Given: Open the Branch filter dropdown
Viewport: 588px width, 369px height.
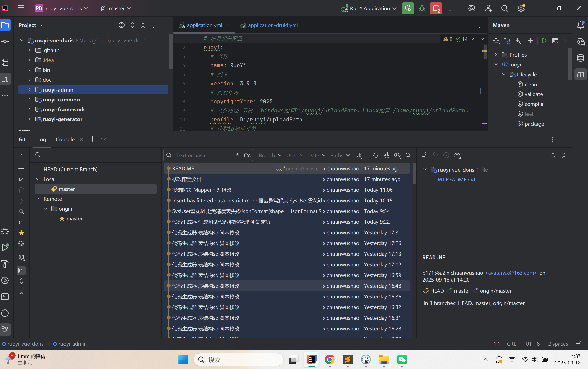Looking at the screenshot, I should click(x=270, y=155).
